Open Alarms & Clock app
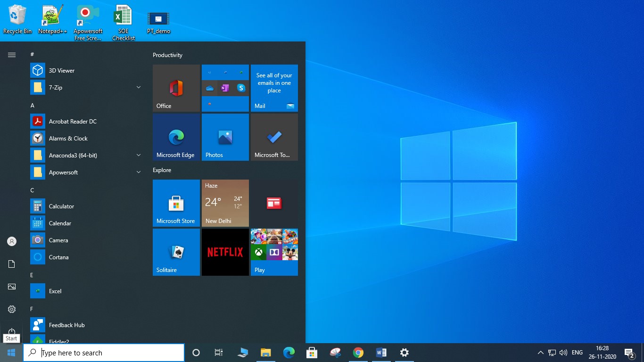The height and width of the screenshot is (362, 644). (x=86, y=139)
